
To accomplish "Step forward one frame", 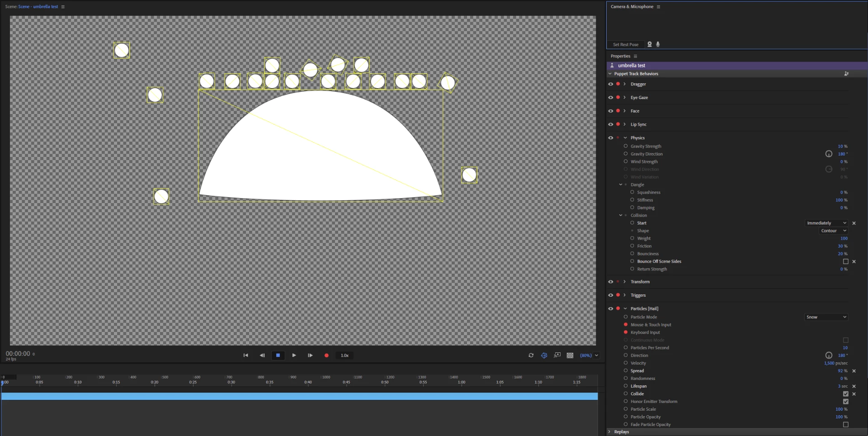I will [x=310, y=355].
